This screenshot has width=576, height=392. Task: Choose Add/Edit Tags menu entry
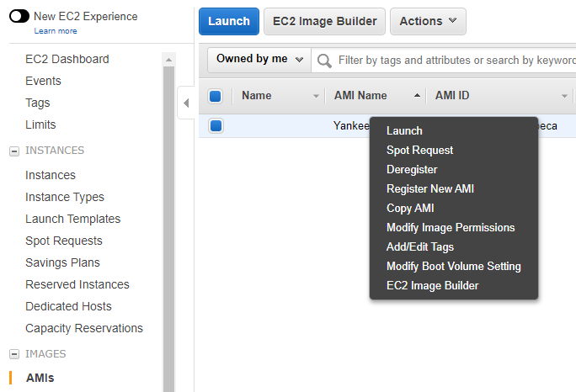point(420,247)
